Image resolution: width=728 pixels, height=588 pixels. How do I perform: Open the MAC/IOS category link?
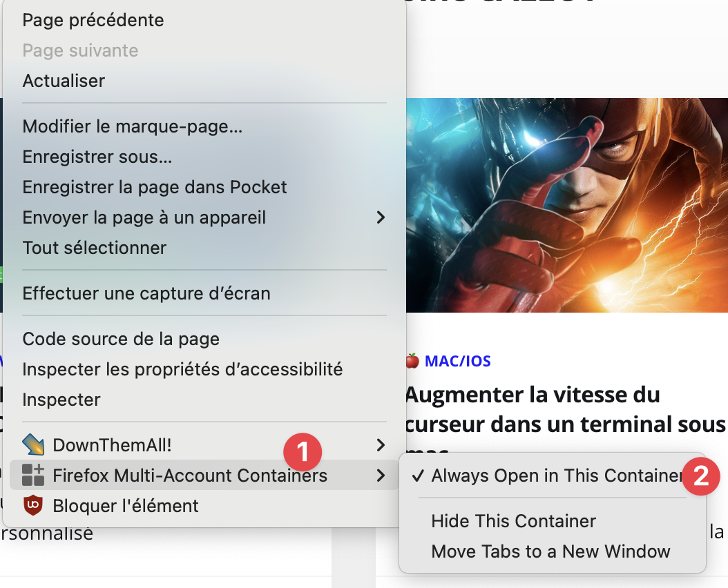pyautogui.click(x=457, y=361)
